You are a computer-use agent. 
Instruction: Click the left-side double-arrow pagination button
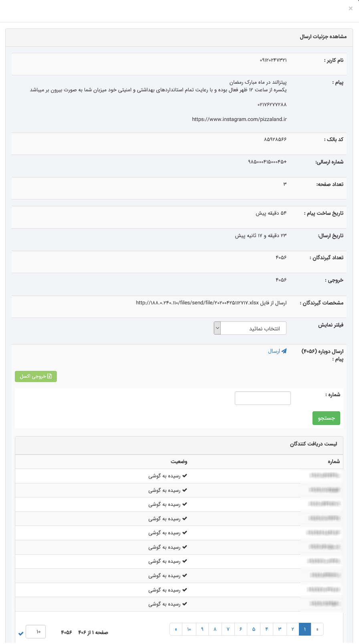(176, 629)
